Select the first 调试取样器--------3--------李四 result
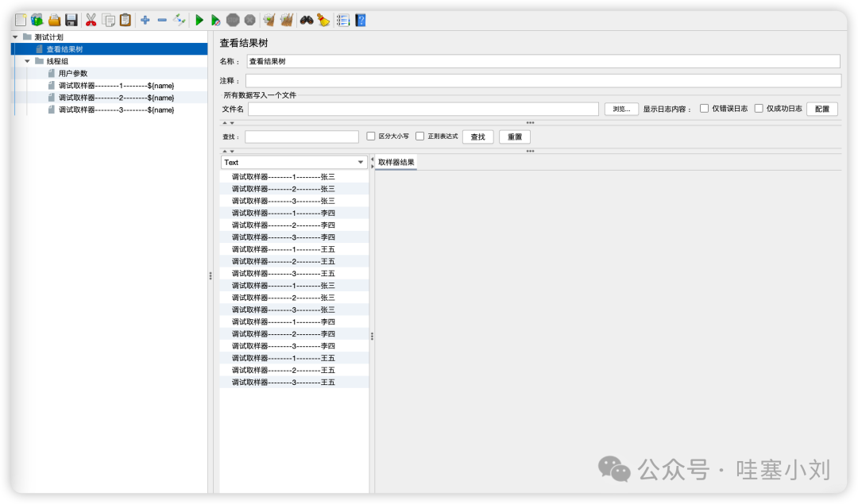The width and height of the screenshot is (858, 504). (x=283, y=237)
